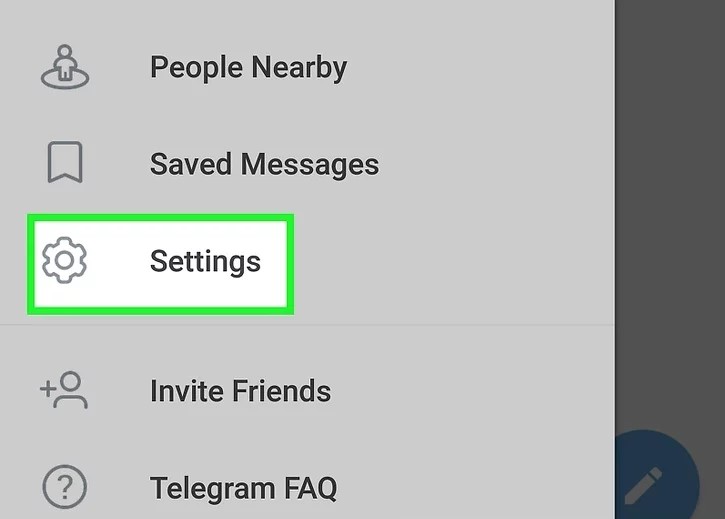Select the Invite Friends text label

[240, 391]
